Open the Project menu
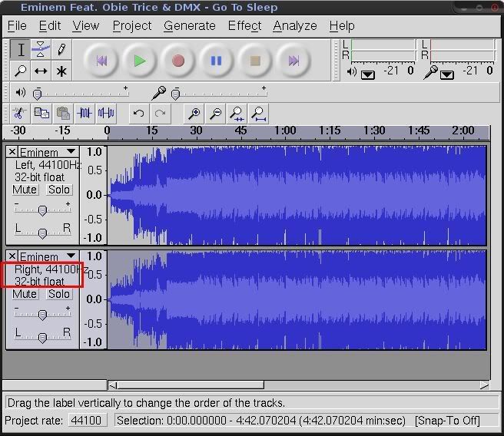The height and width of the screenshot is (436, 504). [132, 25]
